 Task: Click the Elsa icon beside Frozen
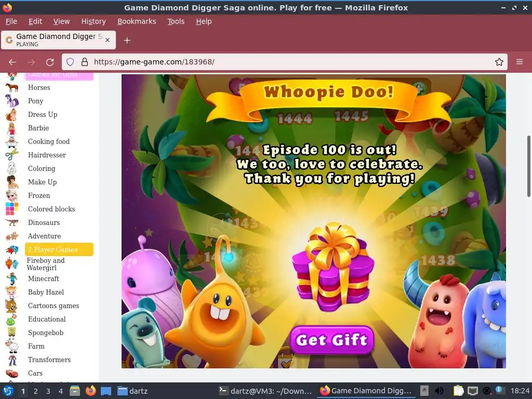11,196
